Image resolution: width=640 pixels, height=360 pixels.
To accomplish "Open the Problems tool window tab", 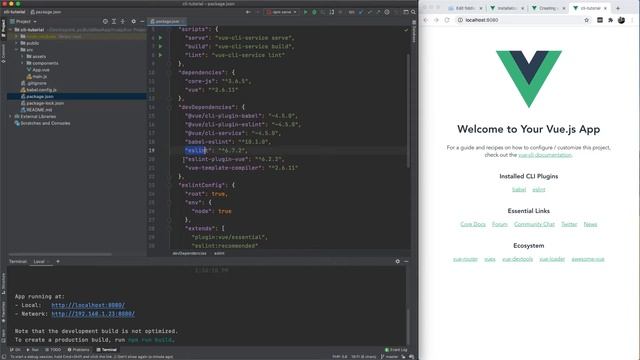I will [78, 350].
